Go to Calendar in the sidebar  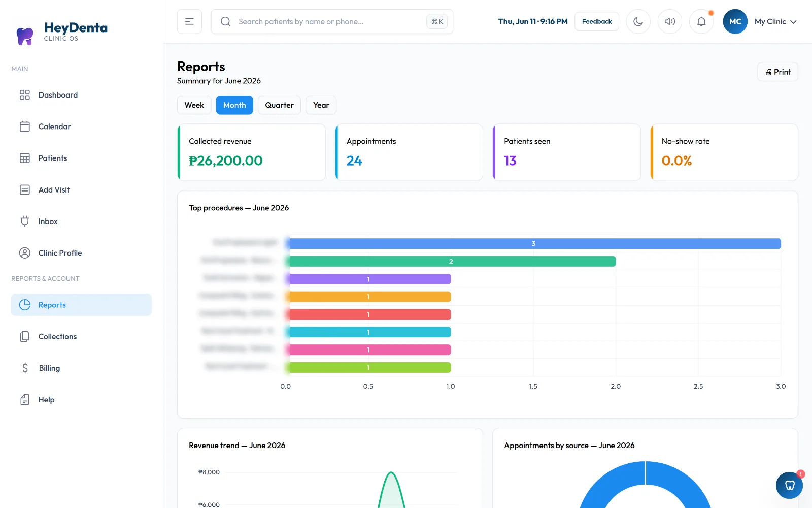(81, 126)
